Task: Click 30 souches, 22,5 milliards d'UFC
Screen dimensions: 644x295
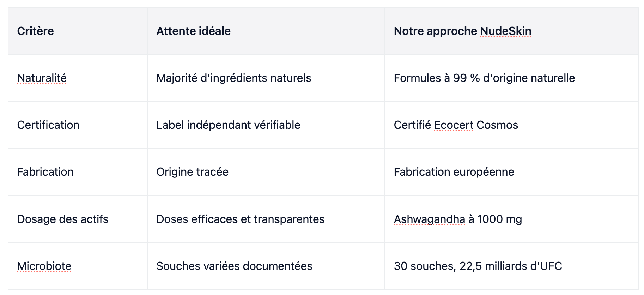Action: [478, 266]
